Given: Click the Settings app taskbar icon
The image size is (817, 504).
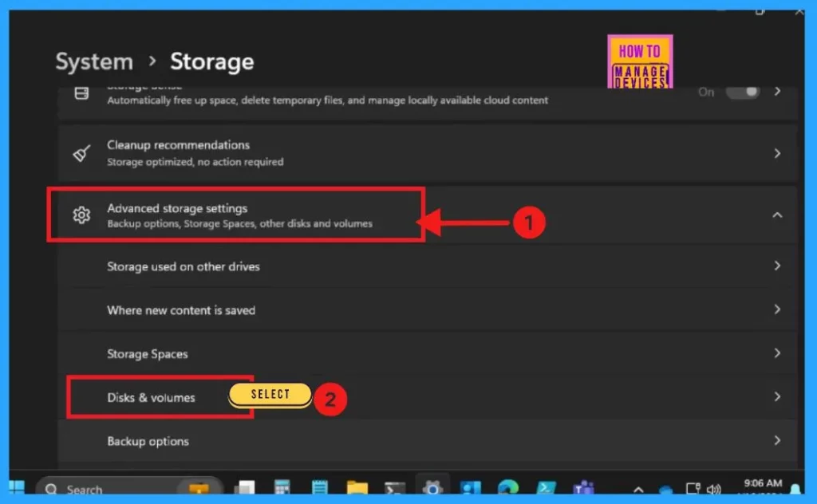Looking at the screenshot, I should pyautogui.click(x=432, y=487).
